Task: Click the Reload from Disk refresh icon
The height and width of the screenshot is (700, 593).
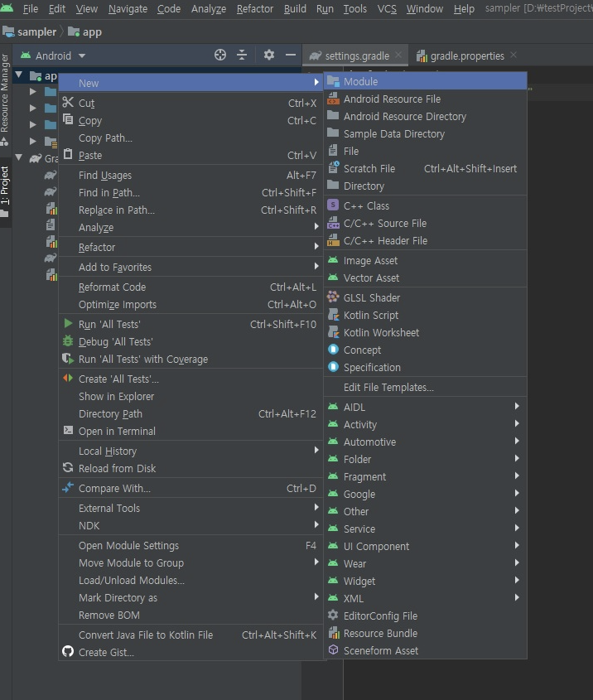Action: [x=68, y=468]
